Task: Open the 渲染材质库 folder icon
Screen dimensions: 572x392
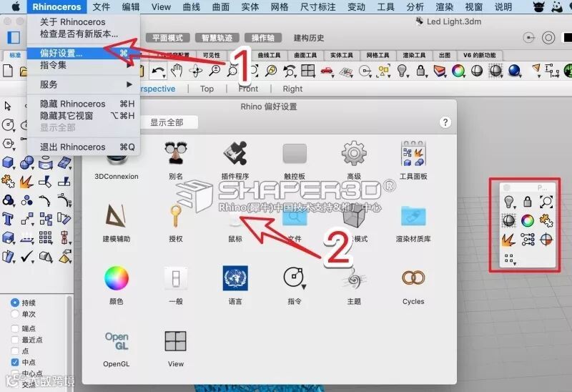Action: tap(413, 216)
